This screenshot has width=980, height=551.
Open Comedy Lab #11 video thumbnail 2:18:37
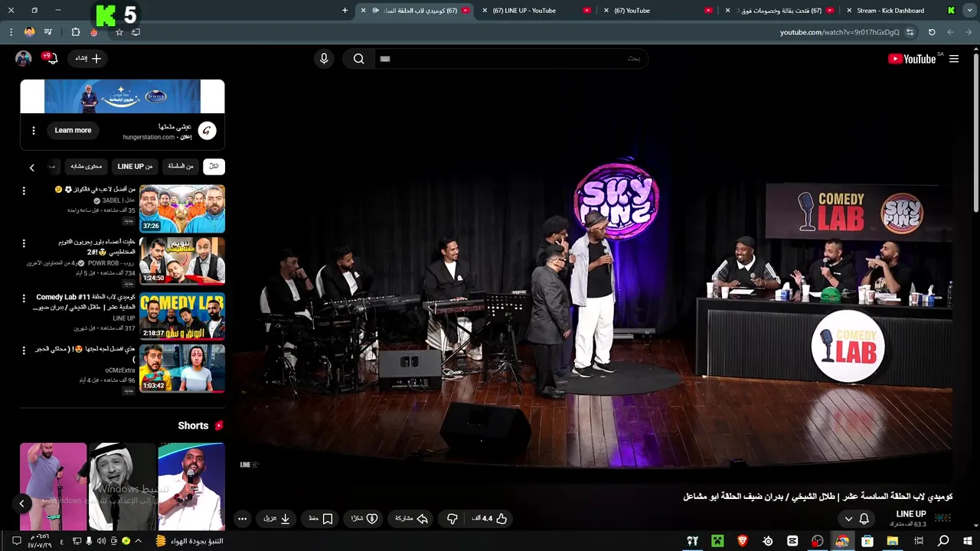pos(182,315)
